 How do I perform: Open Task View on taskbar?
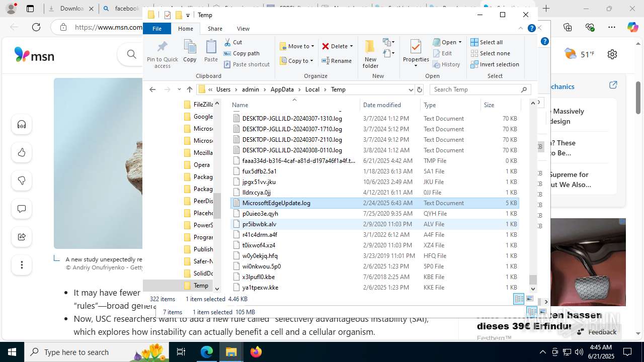(182, 352)
